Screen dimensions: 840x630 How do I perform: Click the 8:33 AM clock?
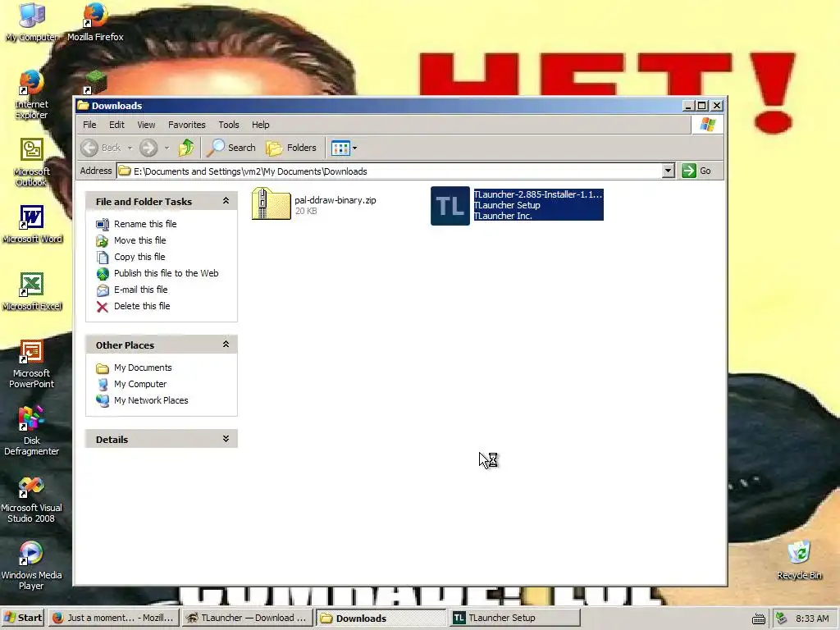[811, 619]
